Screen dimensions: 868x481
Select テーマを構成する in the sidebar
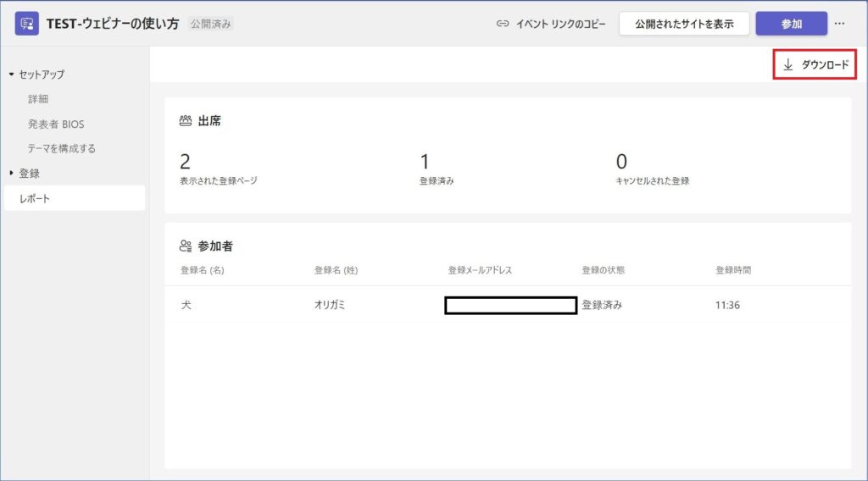pyautogui.click(x=62, y=148)
